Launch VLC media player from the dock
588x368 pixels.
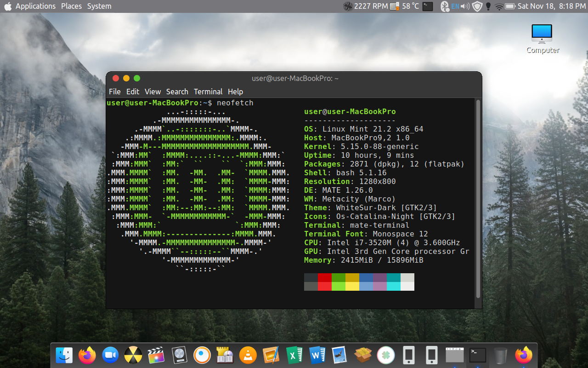tap(248, 355)
